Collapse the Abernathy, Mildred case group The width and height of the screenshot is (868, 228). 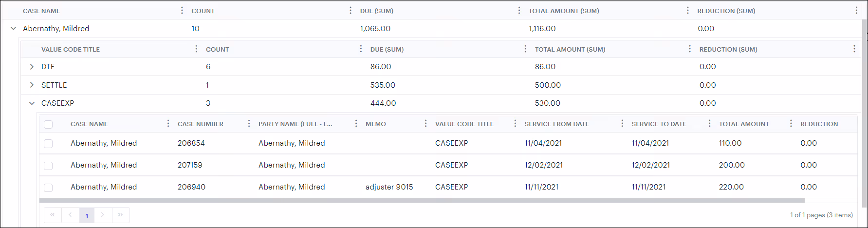[13, 29]
